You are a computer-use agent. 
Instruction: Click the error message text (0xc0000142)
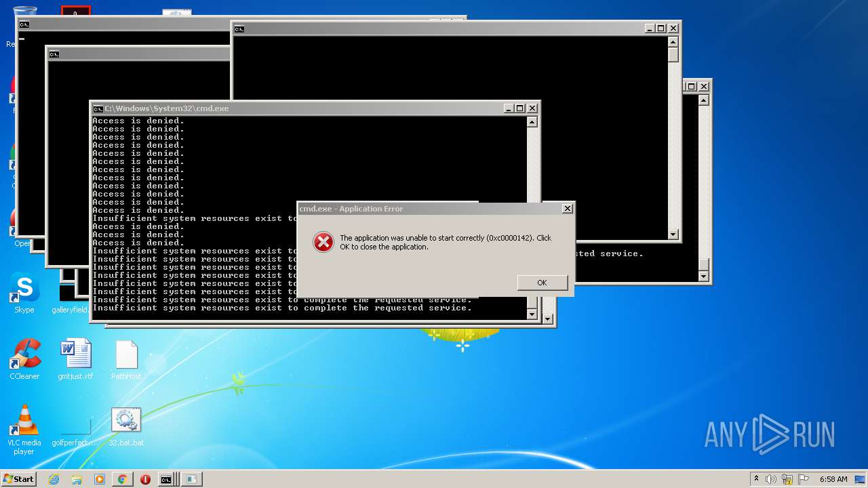[x=446, y=242]
